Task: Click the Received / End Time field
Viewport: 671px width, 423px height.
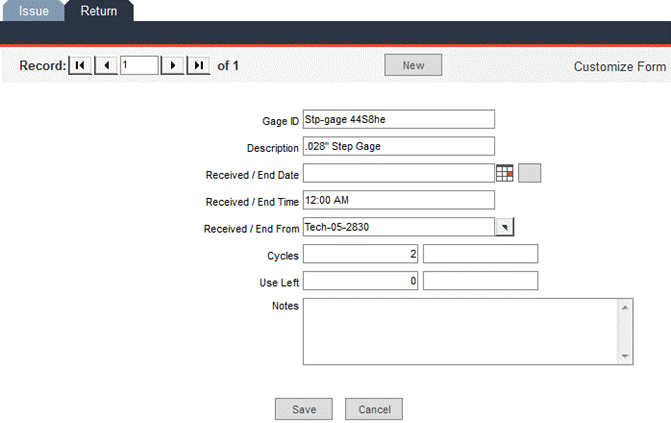Action: [x=398, y=200]
